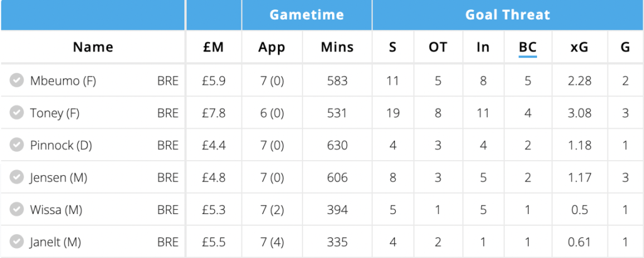644x258 pixels.
Task: Open Mbeumo (F) player name
Action: (x=63, y=80)
